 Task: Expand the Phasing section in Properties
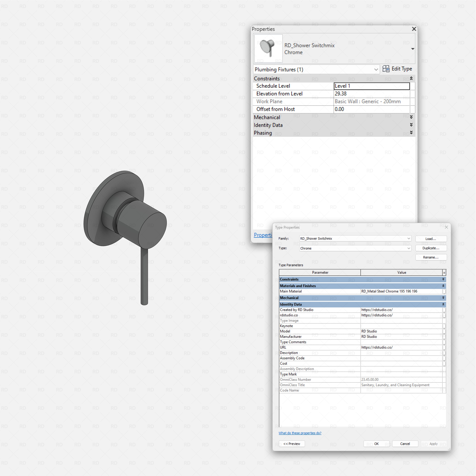(x=411, y=133)
